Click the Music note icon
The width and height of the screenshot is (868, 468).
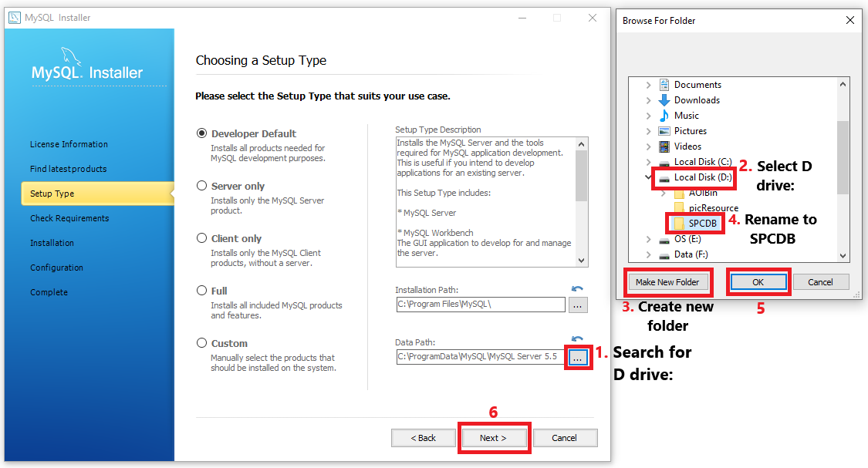[664, 116]
